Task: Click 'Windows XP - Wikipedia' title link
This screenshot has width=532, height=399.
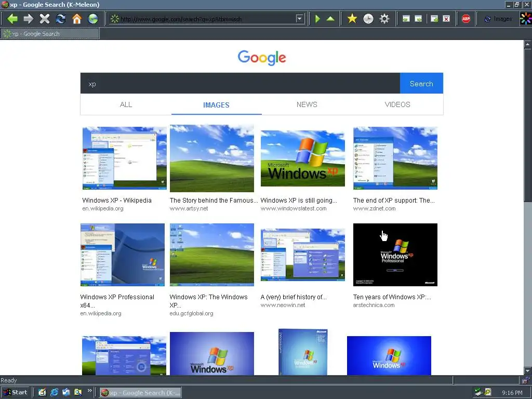Action: coord(117,200)
